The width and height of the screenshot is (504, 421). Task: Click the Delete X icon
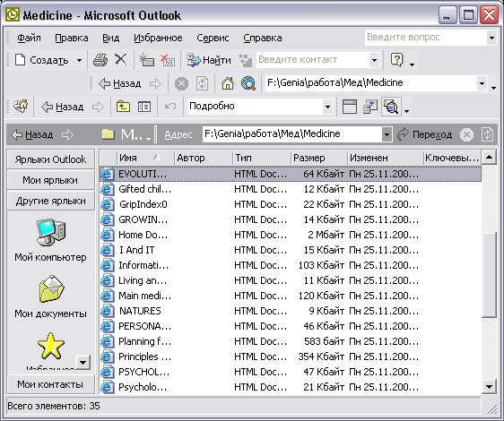point(121,59)
